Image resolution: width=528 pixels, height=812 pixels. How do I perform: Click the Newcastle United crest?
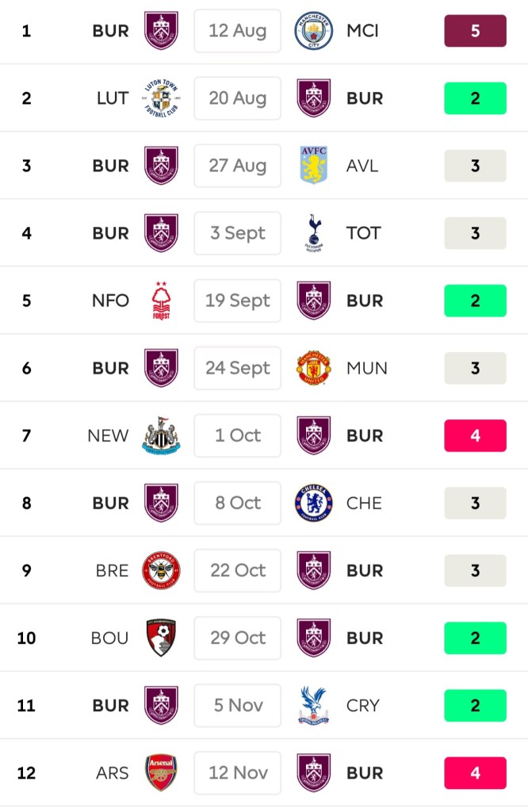(161, 435)
